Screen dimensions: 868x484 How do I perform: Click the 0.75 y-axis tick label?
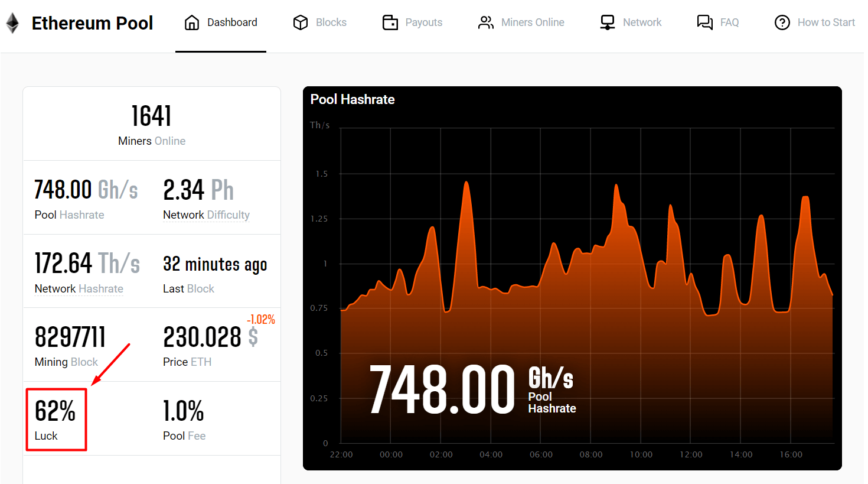(x=319, y=308)
